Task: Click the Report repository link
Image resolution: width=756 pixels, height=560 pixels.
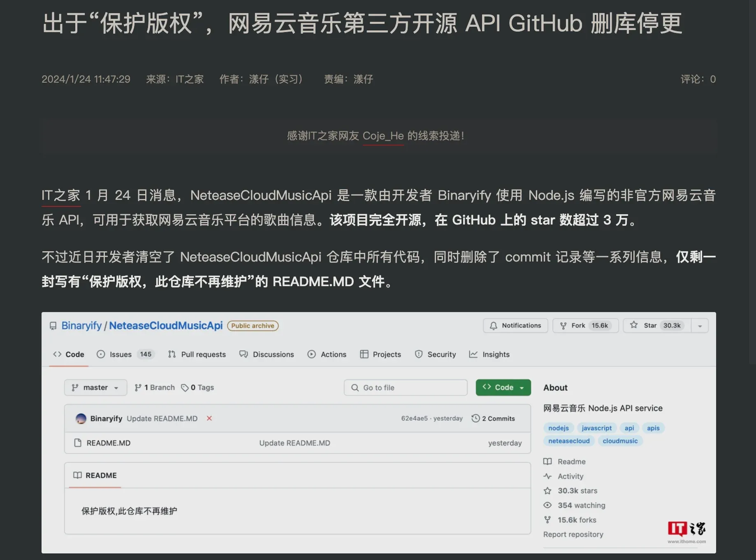Action: pyautogui.click(x=573, y=534)
